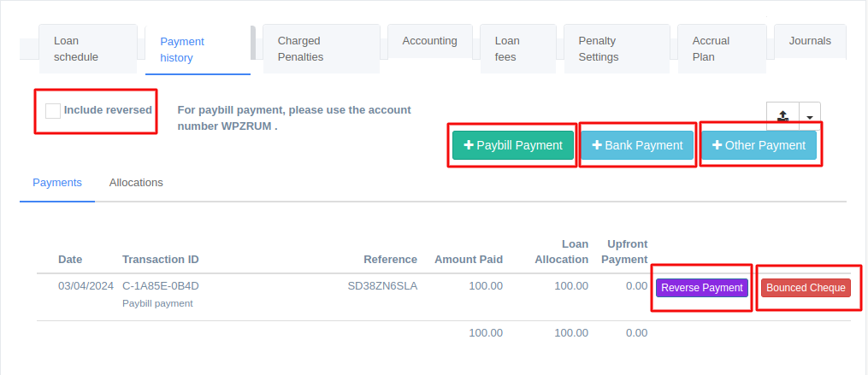Mark payment as Bounced Cheque
This screenshot has height=375, width=868.
806,288
